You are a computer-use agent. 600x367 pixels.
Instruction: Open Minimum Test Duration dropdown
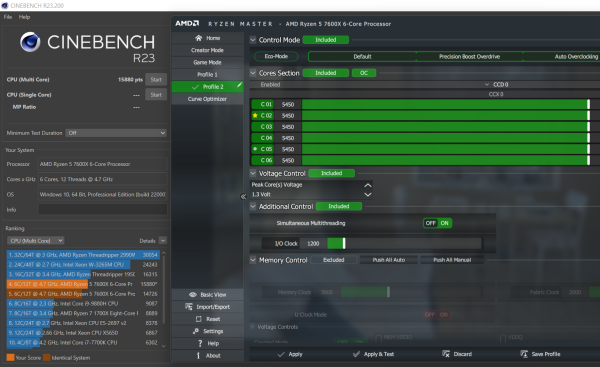[116, 133]
